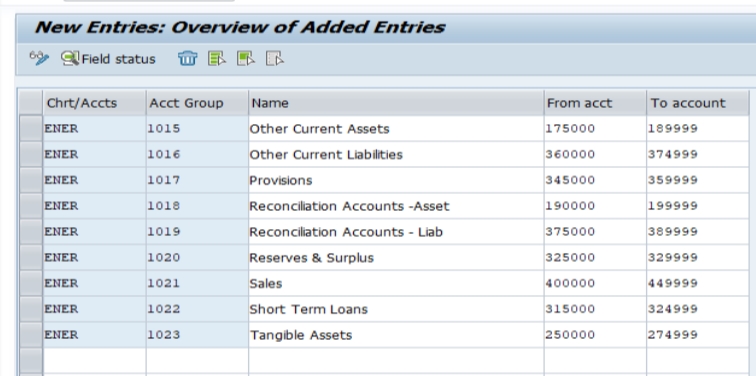756x376 pixels.
Task: Click To account value 374999
Action: click(698, 154)
